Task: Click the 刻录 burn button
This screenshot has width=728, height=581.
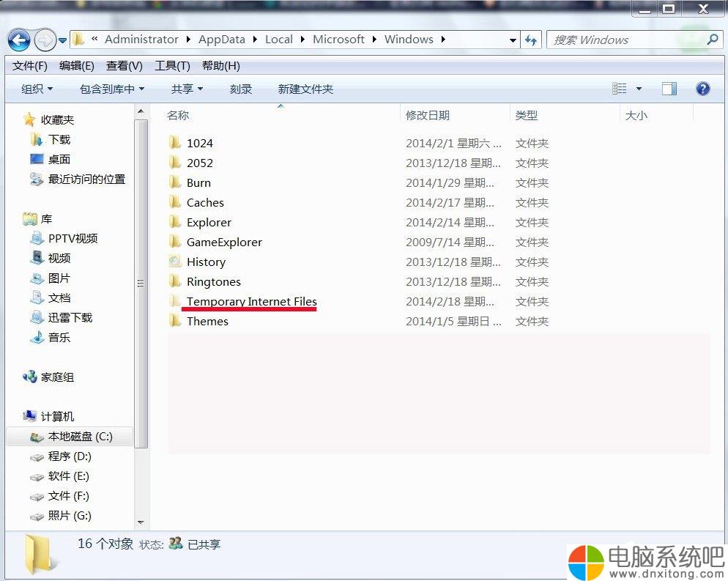Action: click(x=240, y=89)
